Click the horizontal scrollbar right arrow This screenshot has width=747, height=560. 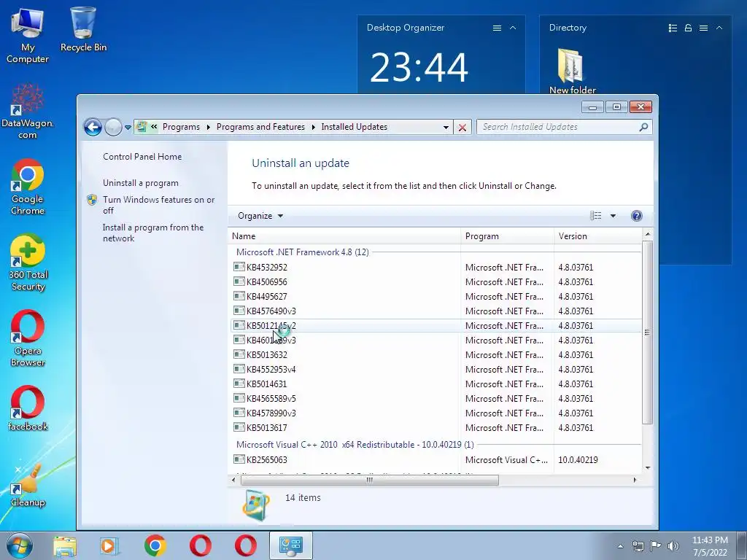click(635, 480)
